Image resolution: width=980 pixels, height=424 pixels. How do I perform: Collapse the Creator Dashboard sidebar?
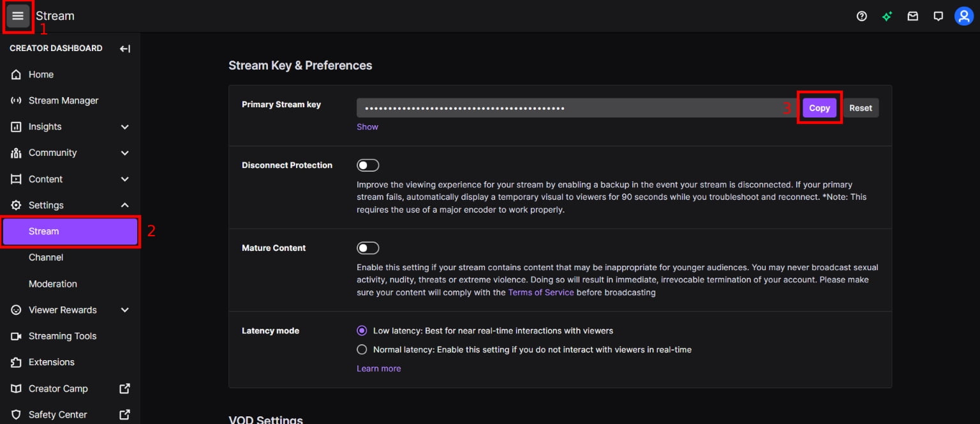pos(125,49)
